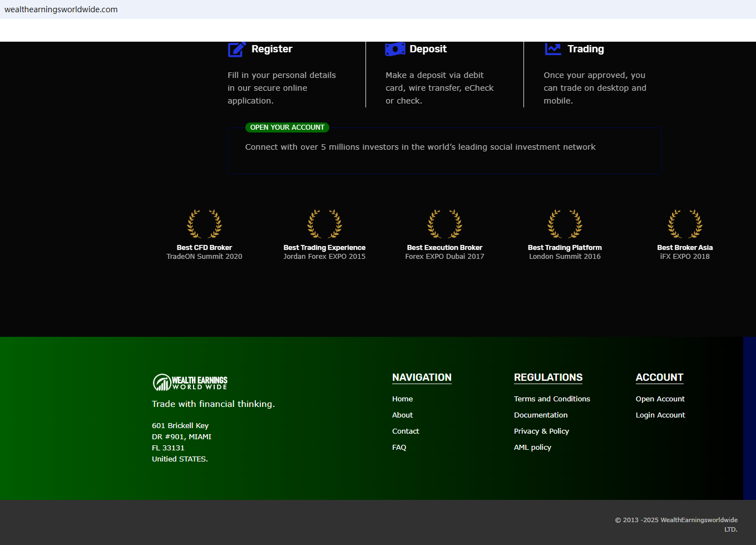
Task: Click the Deposit cash icon
Action: click(395, 50)
